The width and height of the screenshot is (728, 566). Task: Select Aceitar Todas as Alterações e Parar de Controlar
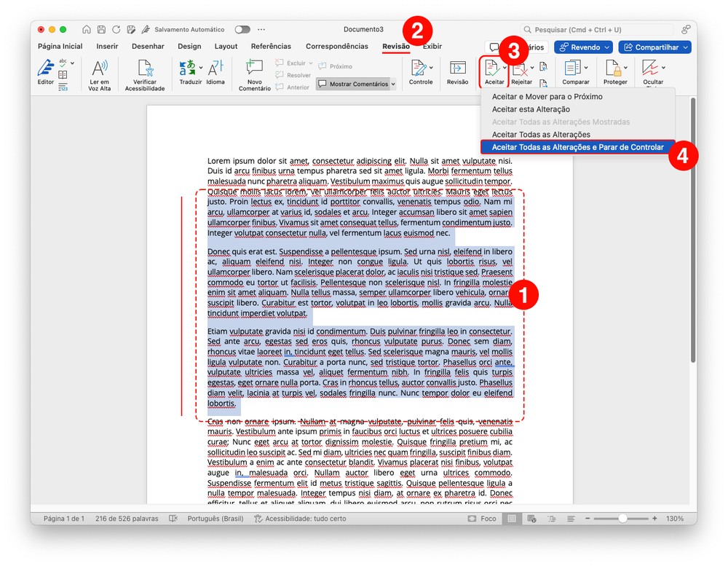point(577,147)
